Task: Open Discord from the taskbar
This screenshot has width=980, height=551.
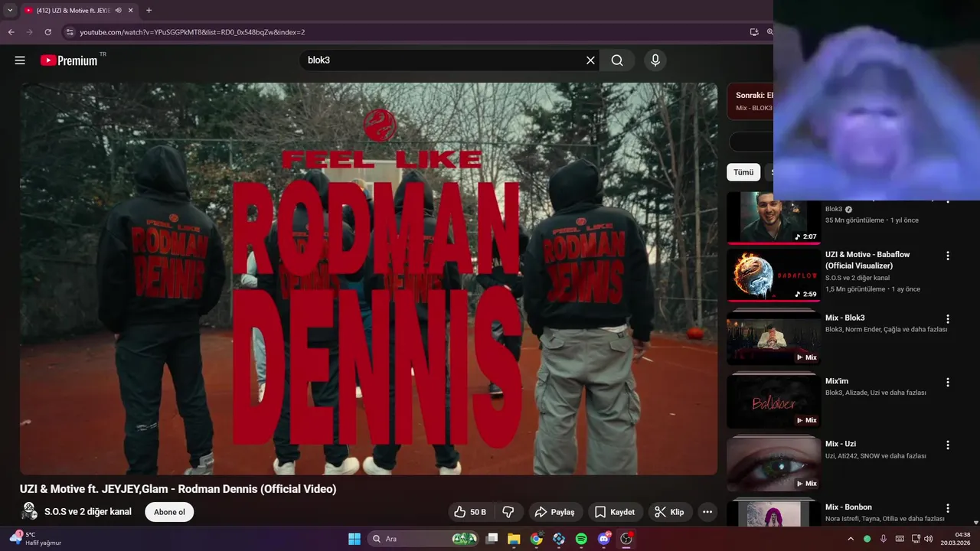Action: pos(603,539)
